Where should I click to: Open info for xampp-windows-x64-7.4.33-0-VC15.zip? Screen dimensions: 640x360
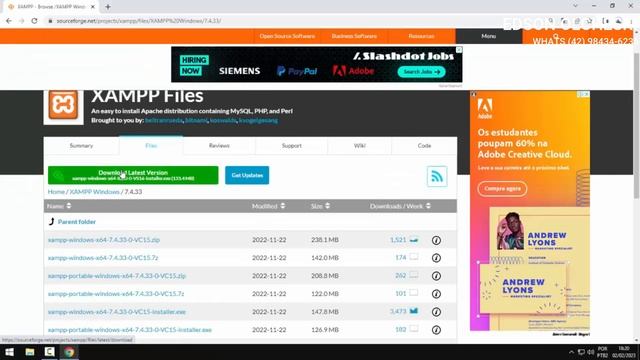pos(436,240)
